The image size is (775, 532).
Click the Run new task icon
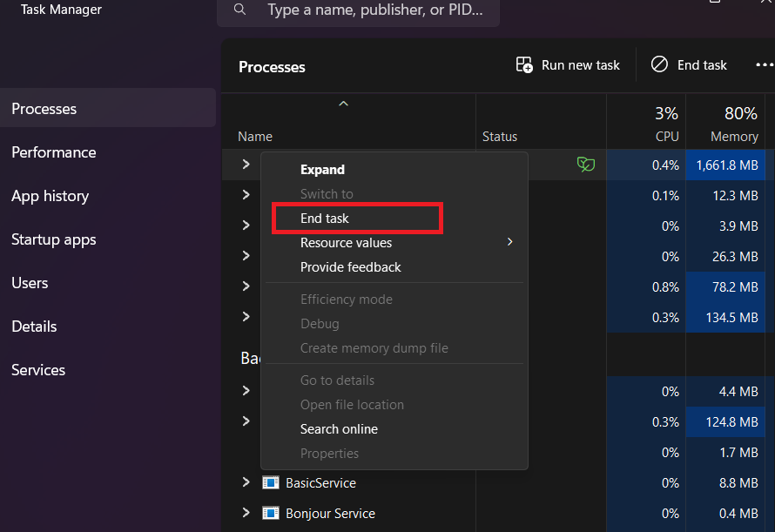pyautogui.click(x=524, y=64)
